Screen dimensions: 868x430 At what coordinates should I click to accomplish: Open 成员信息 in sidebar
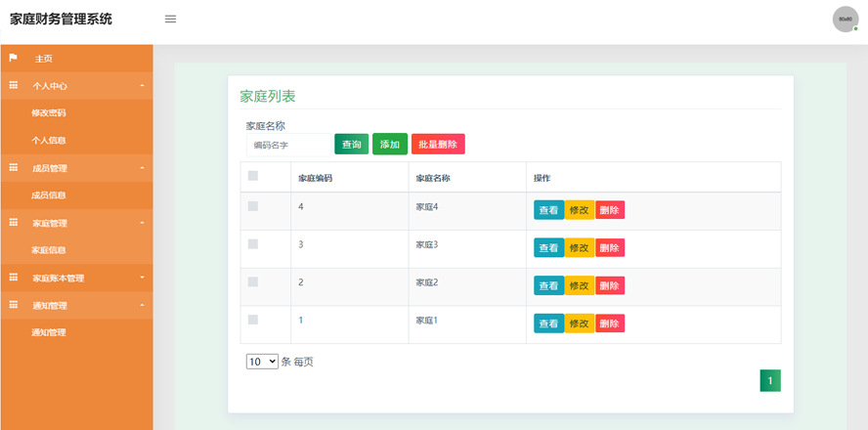click(x=49, y=195)
